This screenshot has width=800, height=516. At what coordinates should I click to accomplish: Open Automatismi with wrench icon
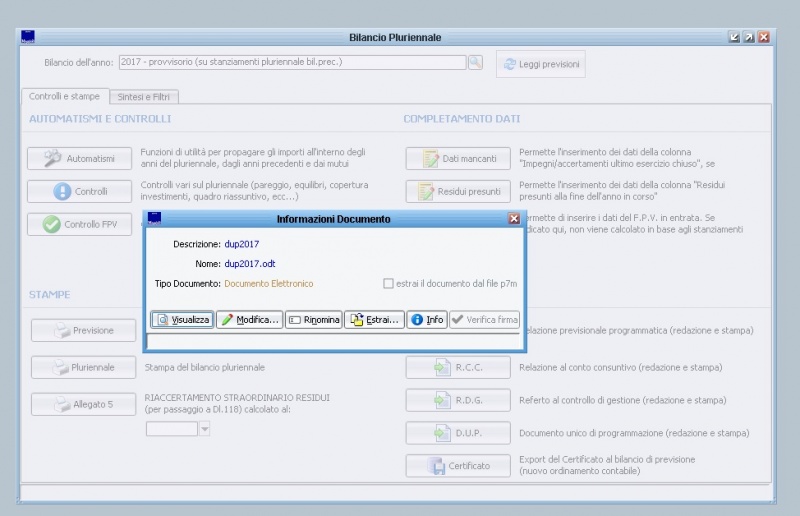pyautogui.click(x=80, y=158)
